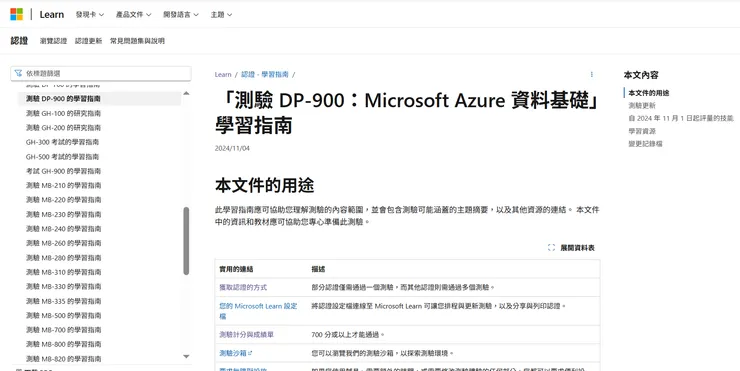The image size is (740, 371).
Task: Click the 本文內容 panel heading
Action: [x=641, y=75]
